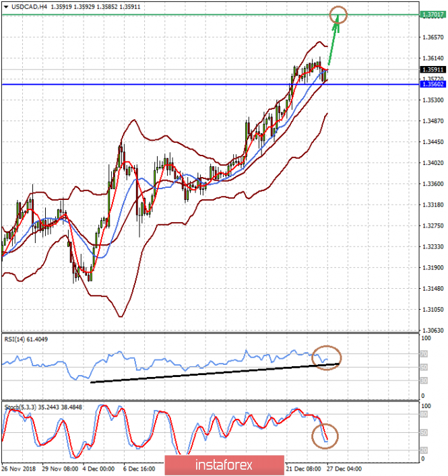This screenshot has height=476, width=448.
Task: Click the 26 Nov 2018 date label
Action: click(x=19, y=467)
